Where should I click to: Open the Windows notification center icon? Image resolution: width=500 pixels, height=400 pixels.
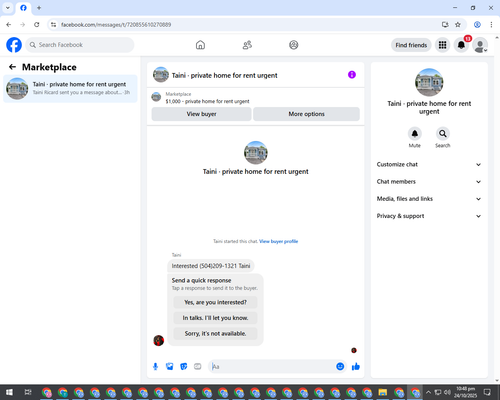[487, 392]
